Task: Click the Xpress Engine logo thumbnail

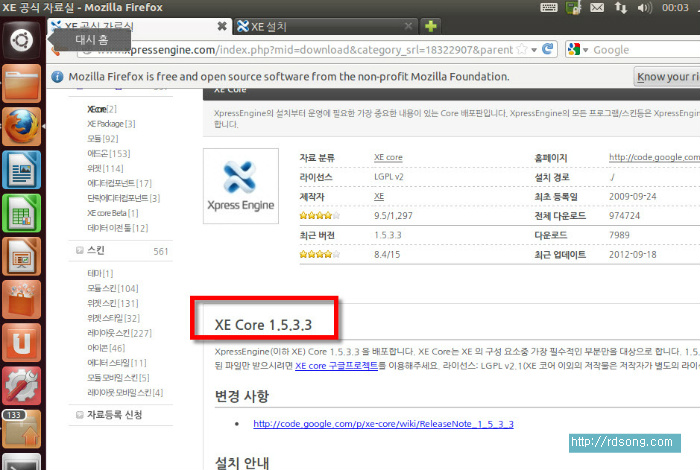Action: [241, 186]
